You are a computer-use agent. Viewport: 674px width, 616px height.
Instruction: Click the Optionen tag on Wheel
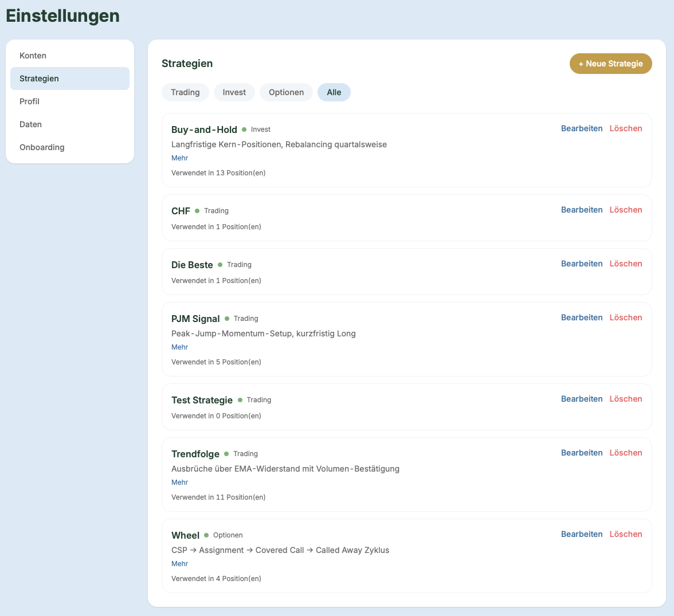point(228,535)
